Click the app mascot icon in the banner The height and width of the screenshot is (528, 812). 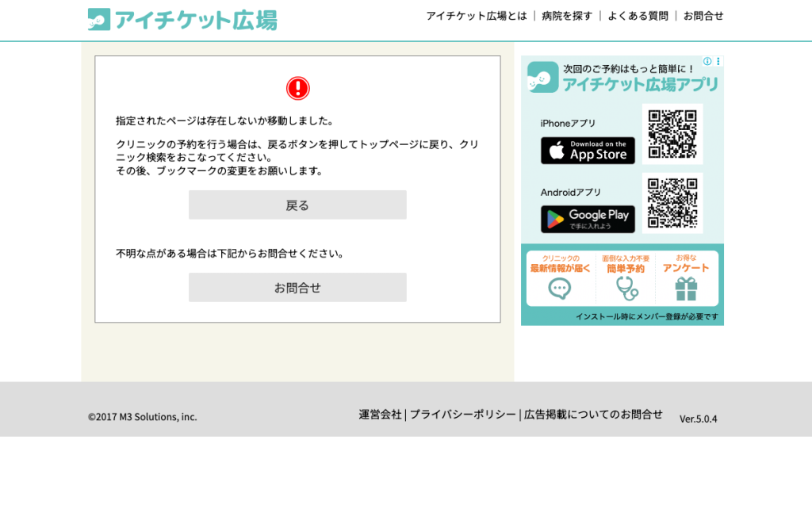(x=542, y=77)
